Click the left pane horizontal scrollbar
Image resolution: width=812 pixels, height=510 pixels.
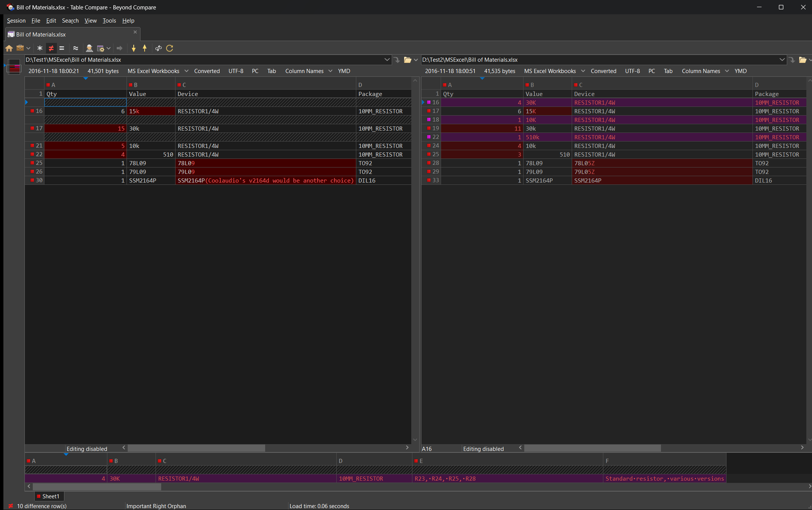click(196, 448)
